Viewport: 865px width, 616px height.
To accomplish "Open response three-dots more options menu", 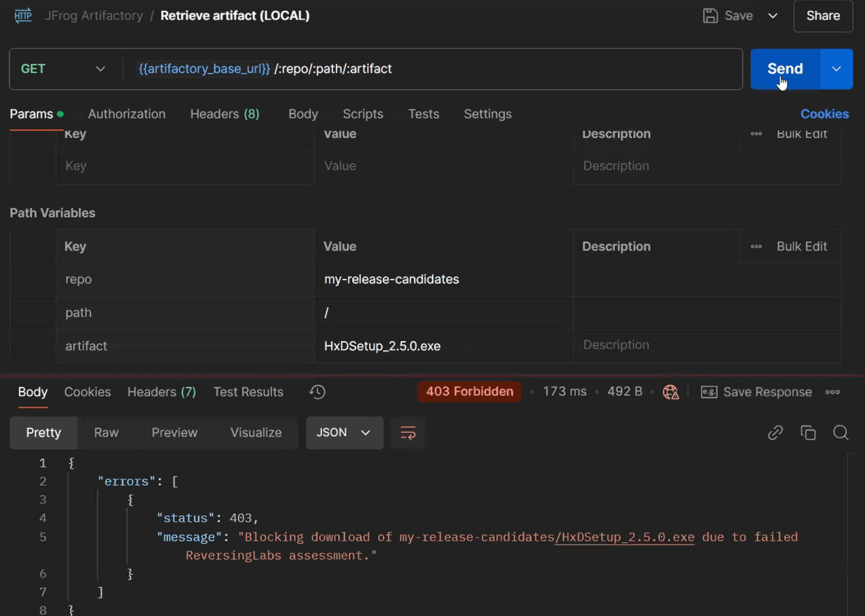I will tap(832, 392).
